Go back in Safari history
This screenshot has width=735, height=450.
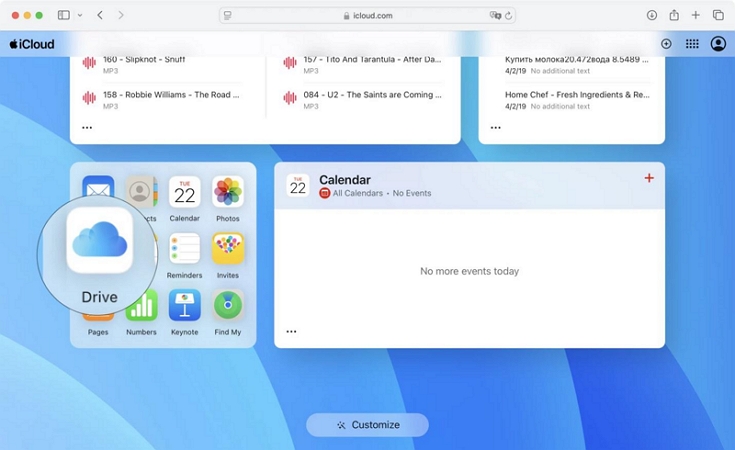[x=100, y=15]
